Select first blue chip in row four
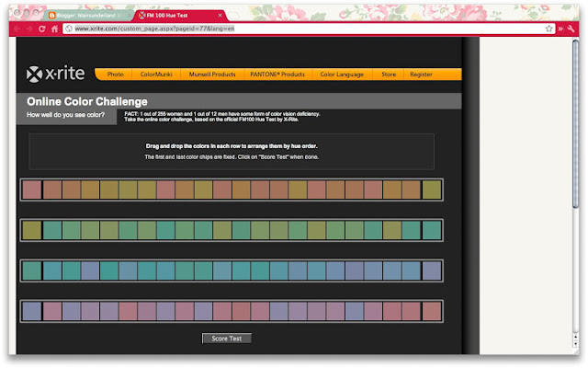This screenshot has width=588, height=368. click(x=32, y=311)
